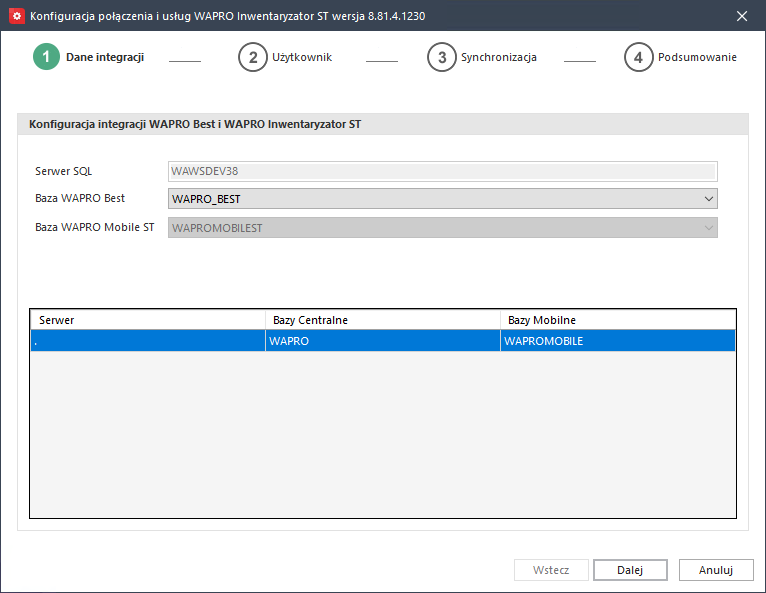Select the '.' server cell in the row
The height and width of the screenshot is (593, 766).
[x=148, y=341]
